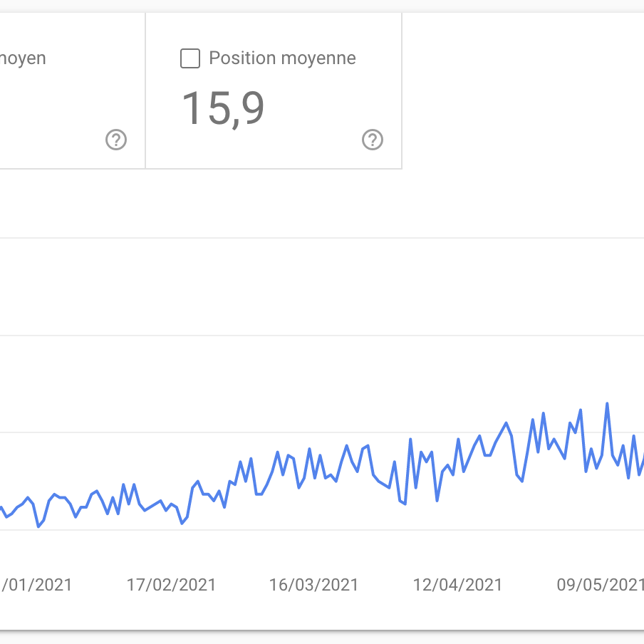Viewport: 644px width, 644px height.
Task: Toggle the Position moyenne checkbox
Action: (x=190, y=58)
